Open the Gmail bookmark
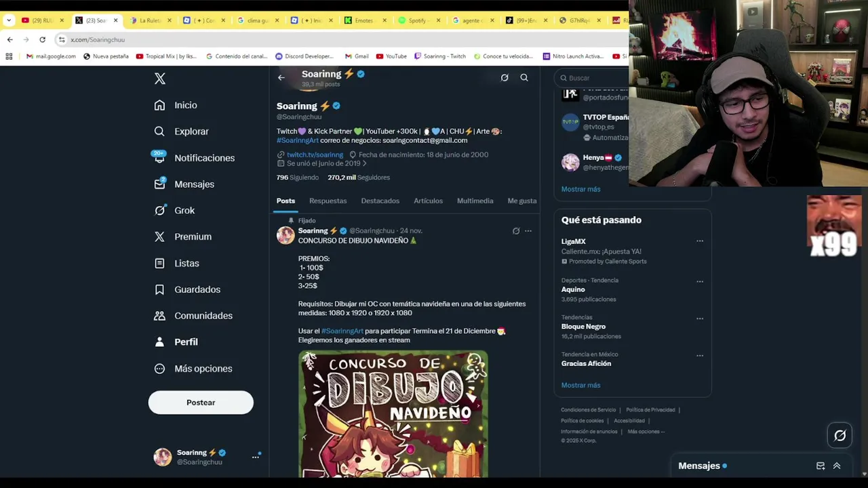868x488 pixels. click(357, 56)
